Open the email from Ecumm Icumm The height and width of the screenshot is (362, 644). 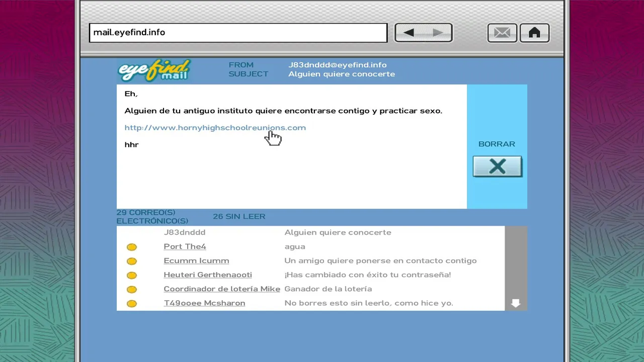(x=196, y=260)
